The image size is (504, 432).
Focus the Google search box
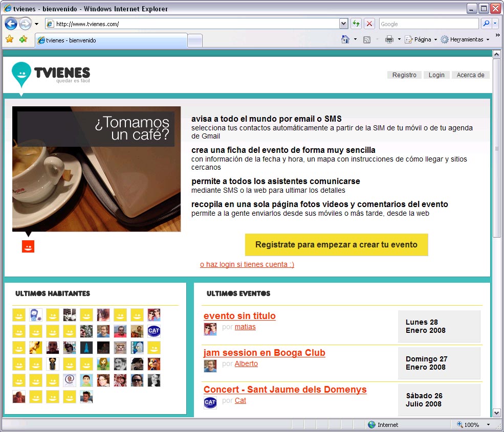[x=428, y=24]
